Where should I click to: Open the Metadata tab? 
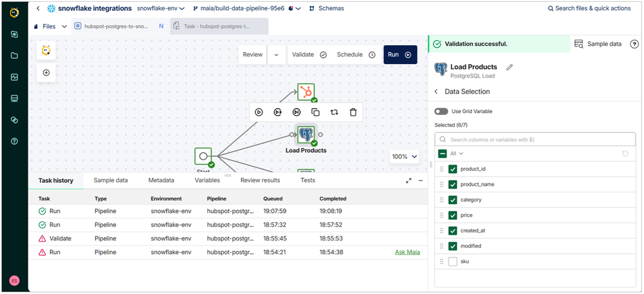pyautogui.click(x=161, y=180)
